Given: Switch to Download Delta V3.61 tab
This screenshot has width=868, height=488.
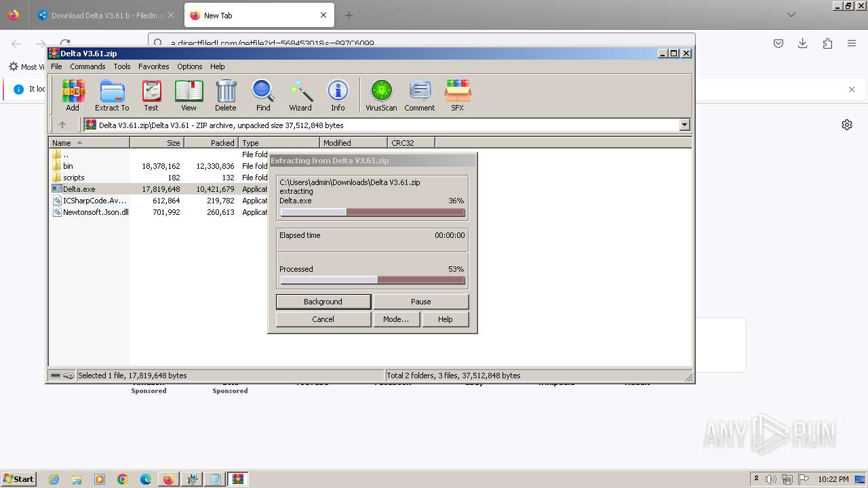Looking at the screenshot, I should coord(106,15).
